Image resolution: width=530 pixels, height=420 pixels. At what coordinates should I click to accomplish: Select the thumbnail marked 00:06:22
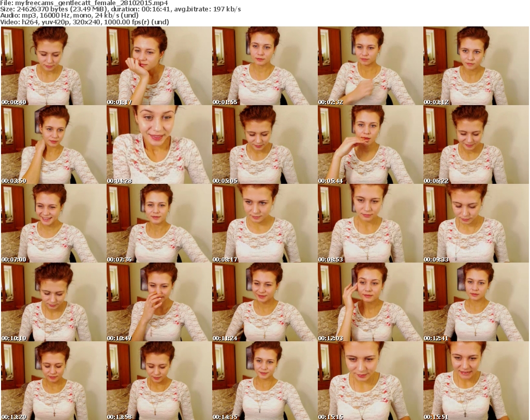point(476,144)
